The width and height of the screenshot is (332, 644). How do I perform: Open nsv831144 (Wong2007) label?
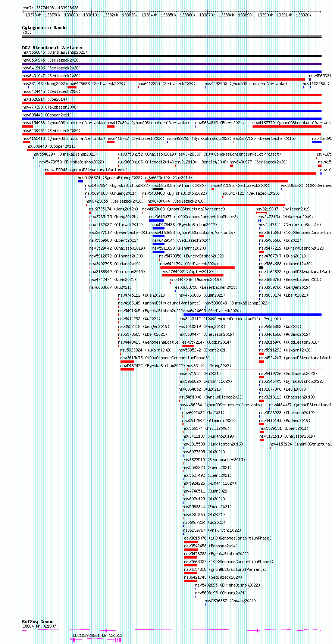tap(209, 366)
